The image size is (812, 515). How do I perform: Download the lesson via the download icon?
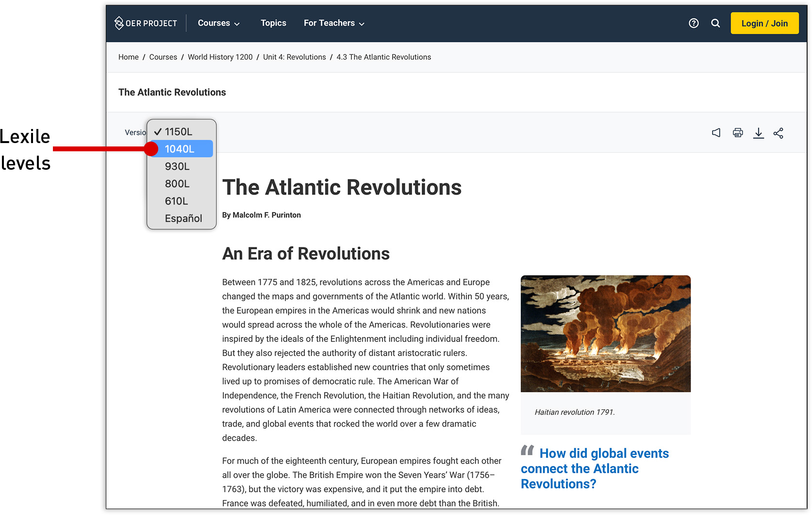759,132
